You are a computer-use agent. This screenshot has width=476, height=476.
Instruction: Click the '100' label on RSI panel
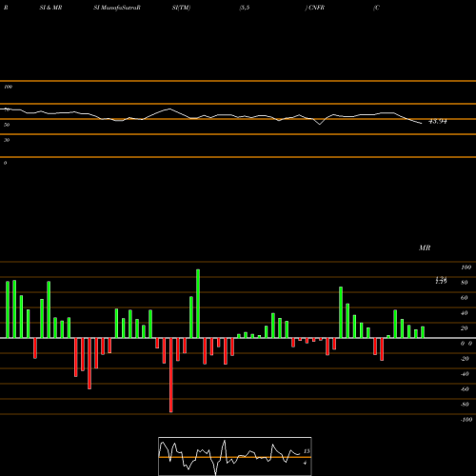click(x=9, y=87)
